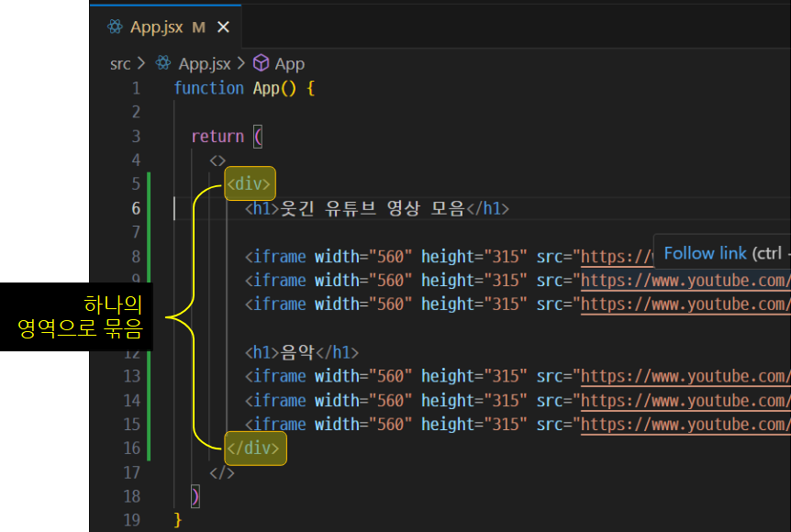Image resolution: width=791 pixels, height=532 pixels.
Task: Open the YouTube URL on line 9
Action: click(684, 281)
